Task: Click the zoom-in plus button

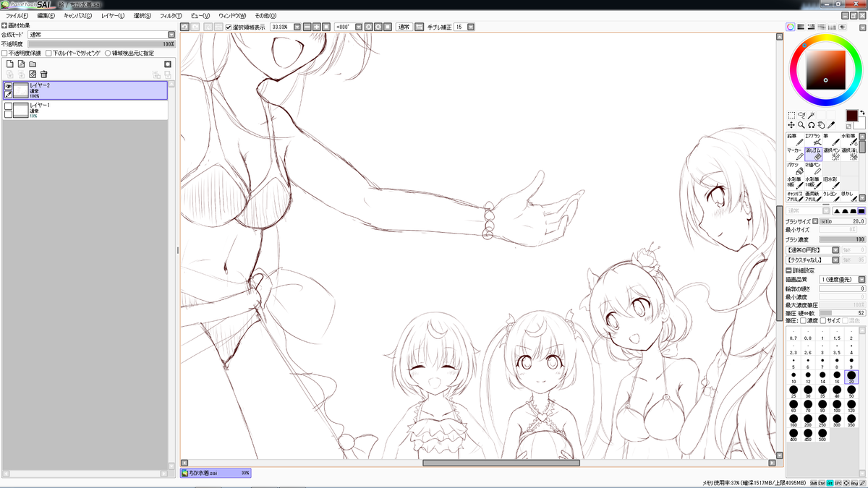Action: 317,27
